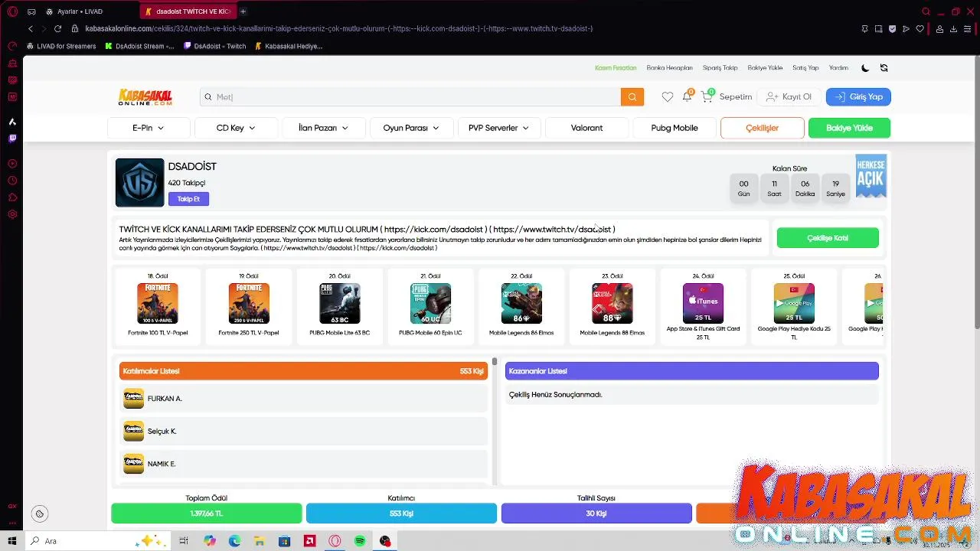Click the green Bakiye Yükle button
Viewport: 980px width, 551px height.
(849, 128)
